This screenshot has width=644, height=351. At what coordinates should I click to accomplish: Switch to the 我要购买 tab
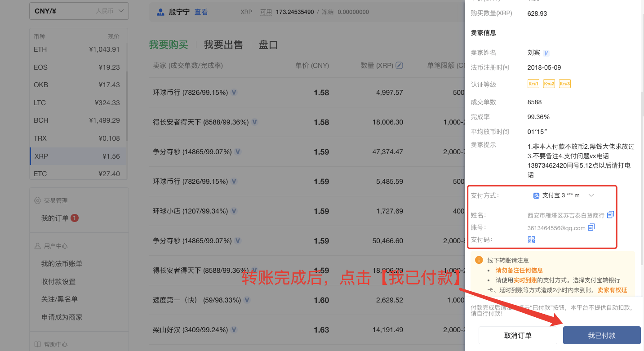click(169, 44)
